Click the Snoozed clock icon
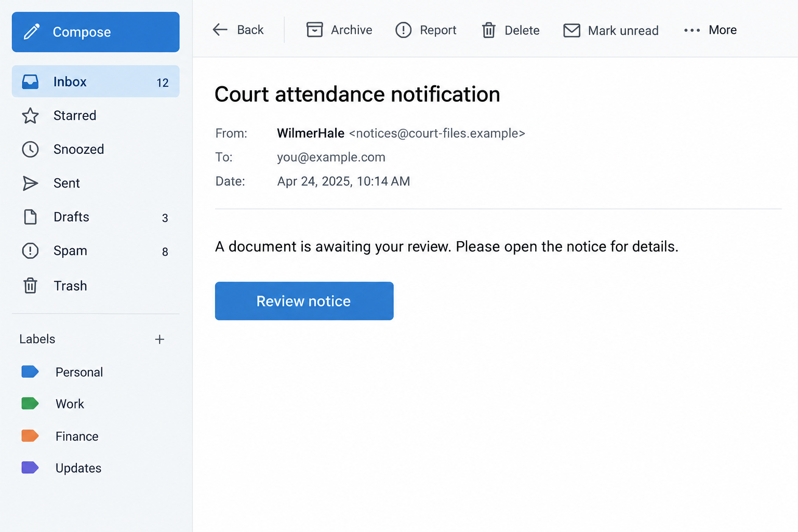798x532 pixels. pos(30,149)
